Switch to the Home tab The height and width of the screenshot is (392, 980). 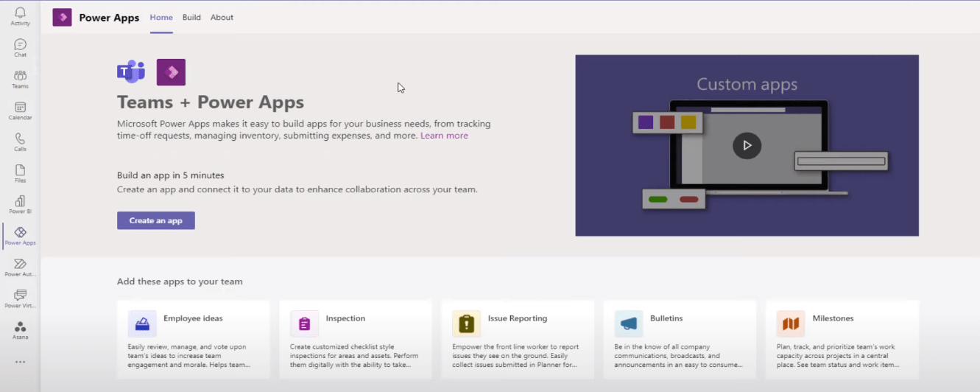(161, 18)
